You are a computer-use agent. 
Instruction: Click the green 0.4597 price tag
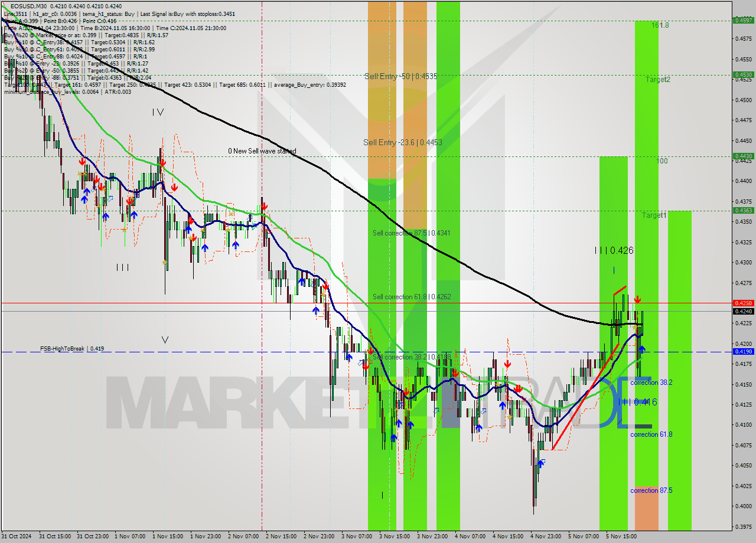point(742,20)
